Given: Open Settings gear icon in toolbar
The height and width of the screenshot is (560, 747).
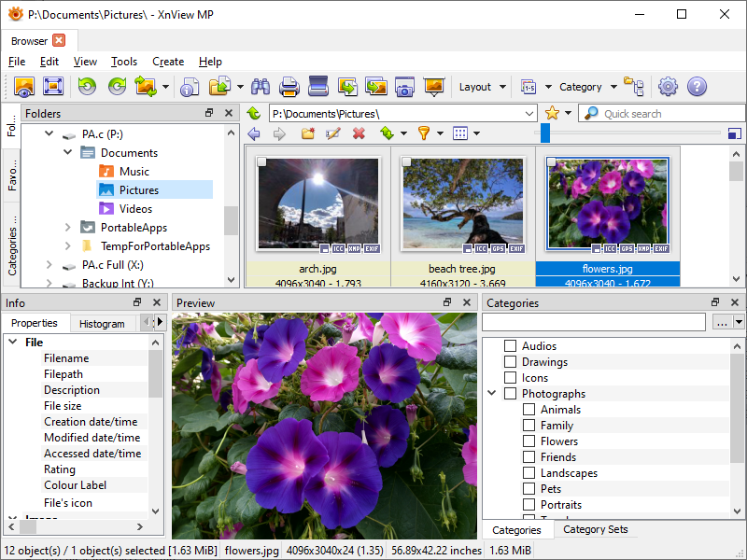Looking at the screenshot, I should pyautogui.click(x=668, y=87).
